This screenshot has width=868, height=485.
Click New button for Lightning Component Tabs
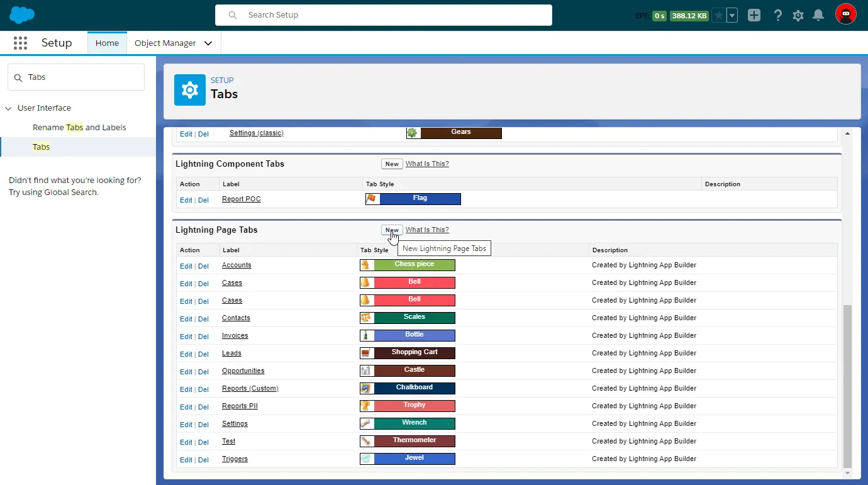pos(392,164)
